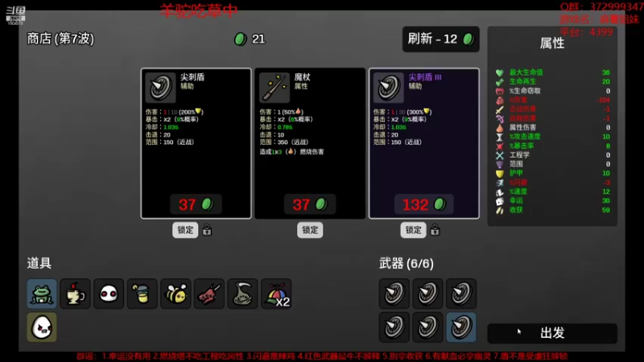Select the coffee cup item
The width and height of the screenshot is (644, 362).
(x=75, y=294)
